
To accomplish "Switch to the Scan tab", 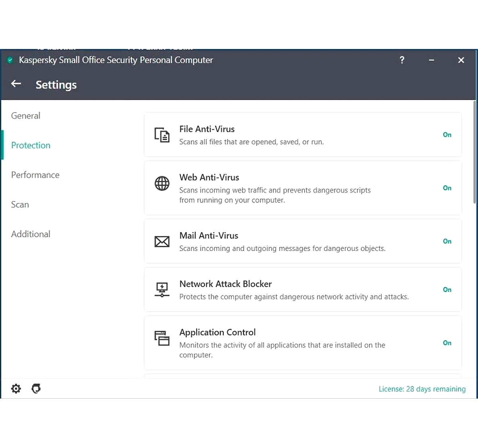I will coord(20,205).
